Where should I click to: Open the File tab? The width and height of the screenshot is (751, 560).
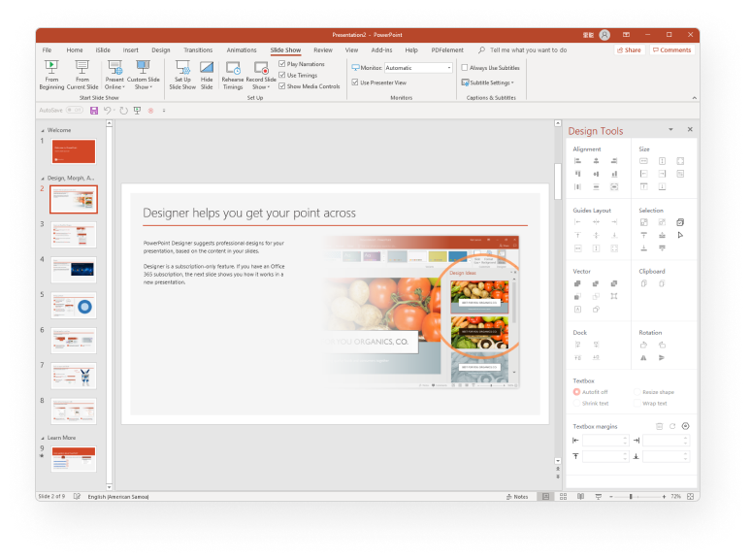click(x=47, y=49)
